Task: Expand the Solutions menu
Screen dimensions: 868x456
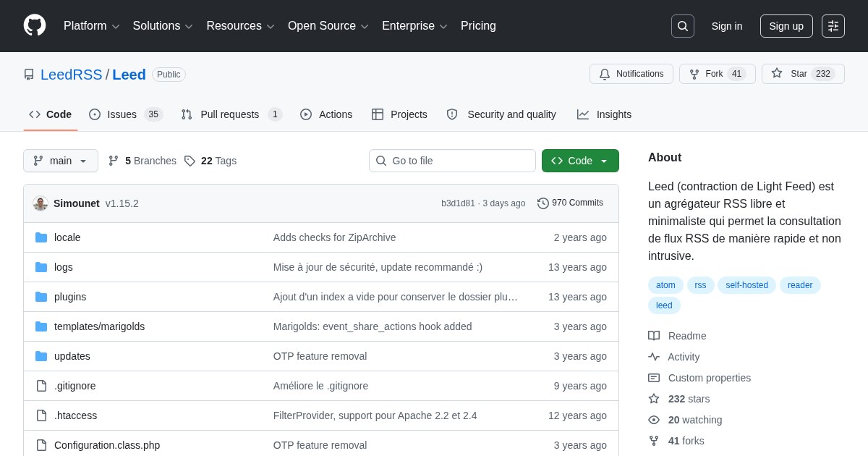Action: coord(163,26)
